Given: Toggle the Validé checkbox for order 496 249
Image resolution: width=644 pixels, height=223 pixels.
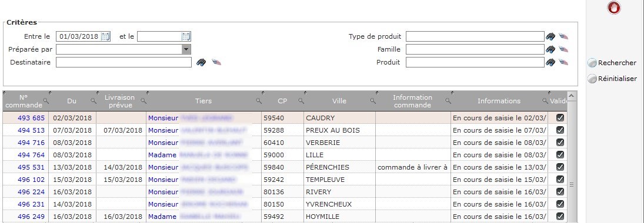Looking at the screenshot, I should 560,216.
